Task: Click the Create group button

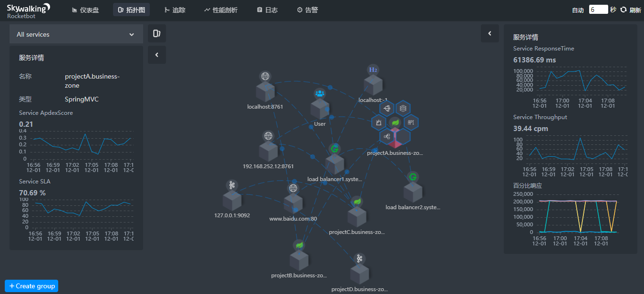Action: point(31,286)
